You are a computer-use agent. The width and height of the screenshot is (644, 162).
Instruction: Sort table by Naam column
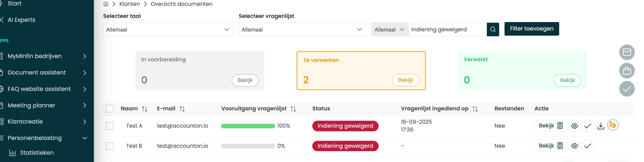click(144, 109)
